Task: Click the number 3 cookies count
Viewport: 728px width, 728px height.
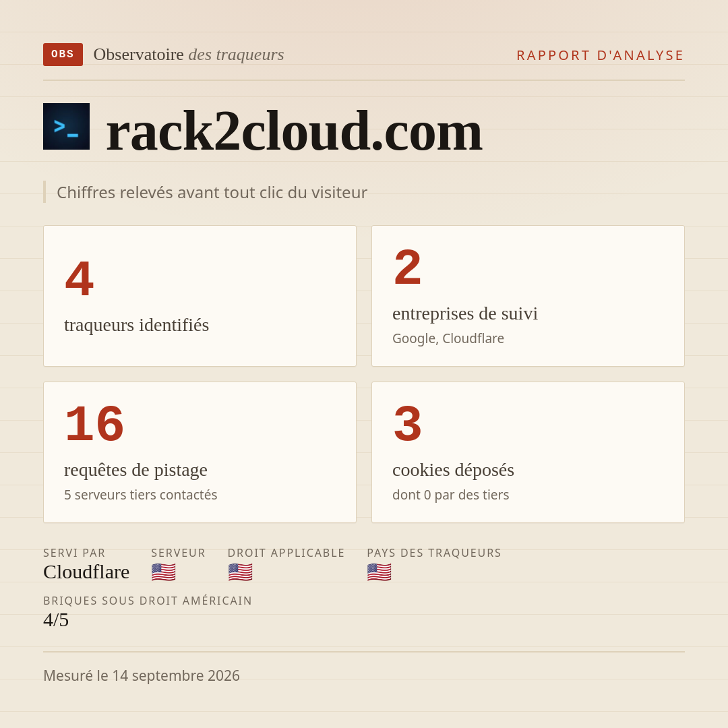Action: pos(408,424)
